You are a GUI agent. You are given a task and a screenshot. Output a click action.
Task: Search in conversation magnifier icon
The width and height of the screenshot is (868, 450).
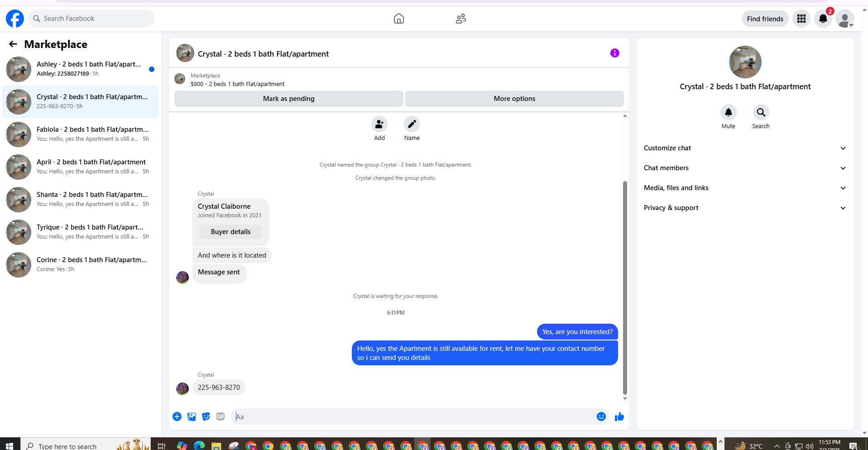coord(761,112)
